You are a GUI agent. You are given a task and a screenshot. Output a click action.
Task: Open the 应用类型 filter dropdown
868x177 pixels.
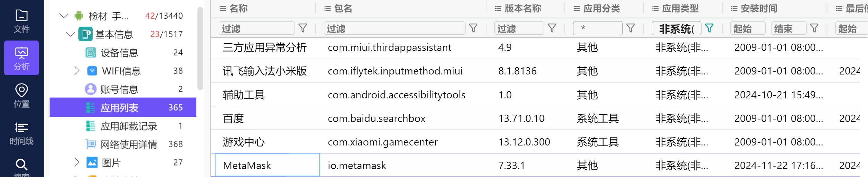pyautogui.click(x=676, y=28)
